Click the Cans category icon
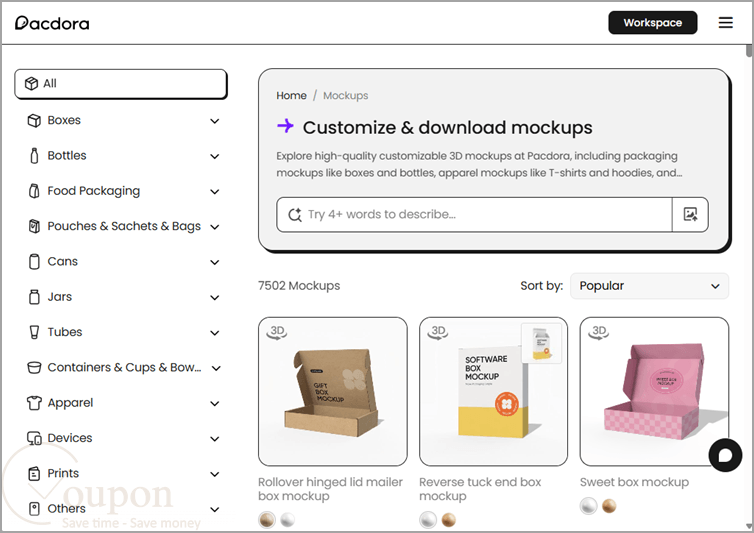 coord(34,262)
